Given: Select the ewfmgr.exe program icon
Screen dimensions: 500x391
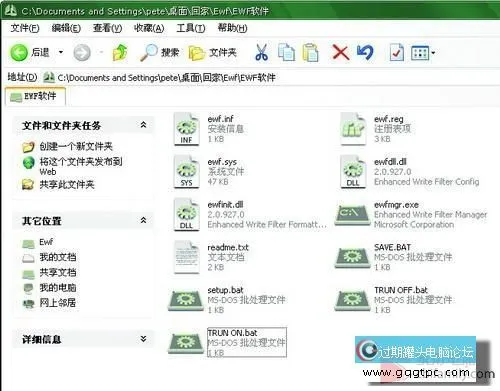Looking at the screenshot, I should tap(352, 214).
